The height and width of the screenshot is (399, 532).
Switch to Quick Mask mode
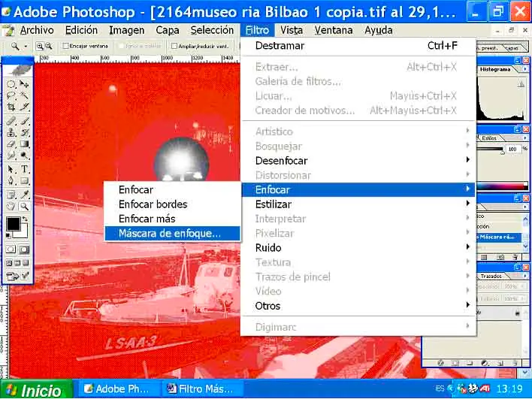point(24,249)
